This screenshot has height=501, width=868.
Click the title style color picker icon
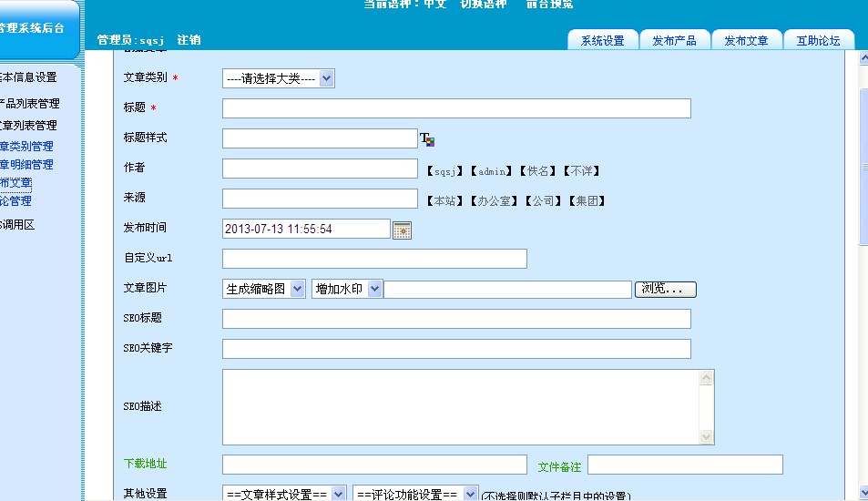coord(427,139)
